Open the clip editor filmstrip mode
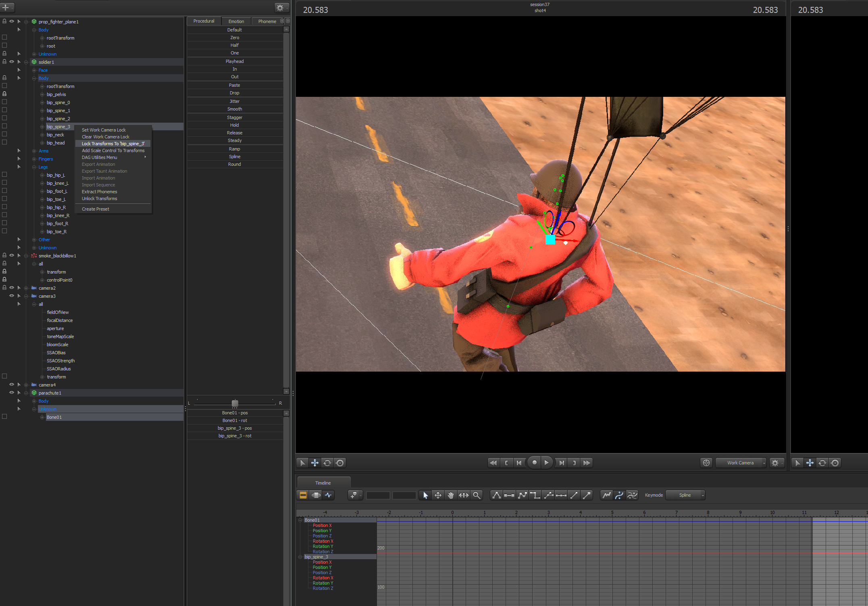Viewport: 868px width, 606px height. coord(303,495)
